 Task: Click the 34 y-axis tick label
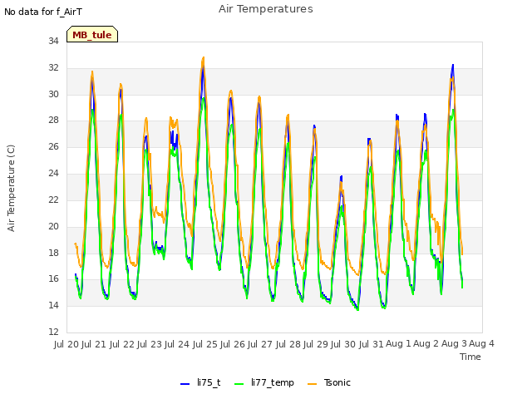53,41
